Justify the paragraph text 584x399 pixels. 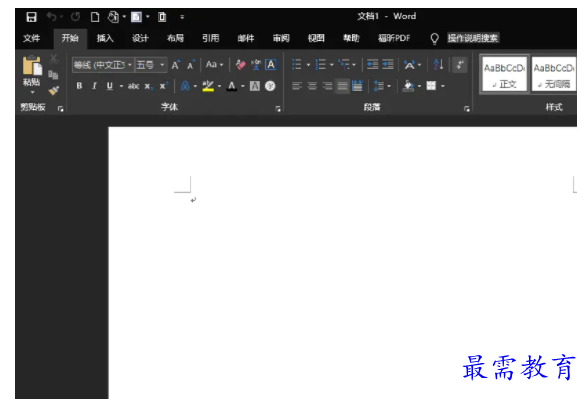click(x=342, y=86)
